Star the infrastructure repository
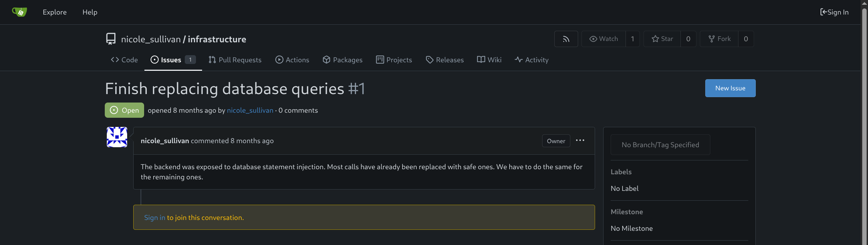The height and width of the screenshot is (245, 868). tap(662, 39)
